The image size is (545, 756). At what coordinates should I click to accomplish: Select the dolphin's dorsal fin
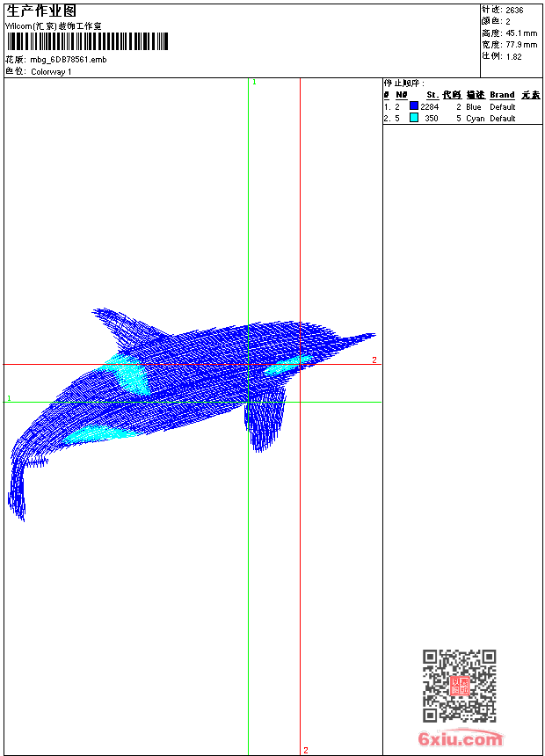(117, 324)
